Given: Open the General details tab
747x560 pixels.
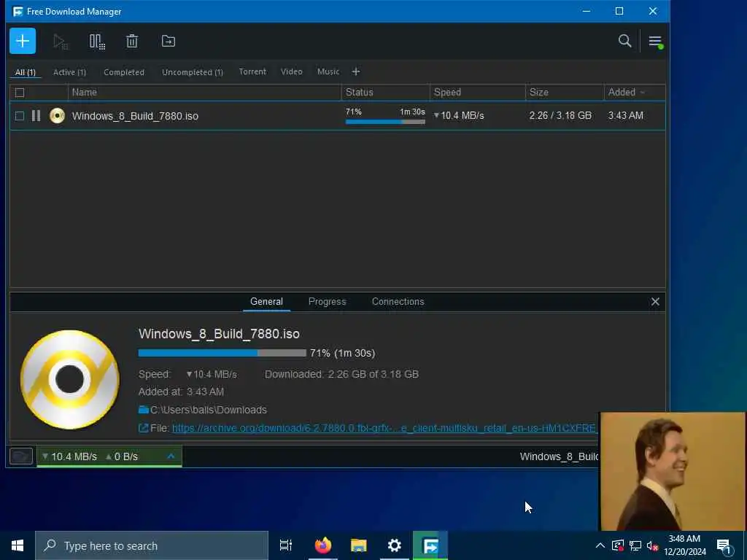Looking at the screenshot, I should pos(266,301).
